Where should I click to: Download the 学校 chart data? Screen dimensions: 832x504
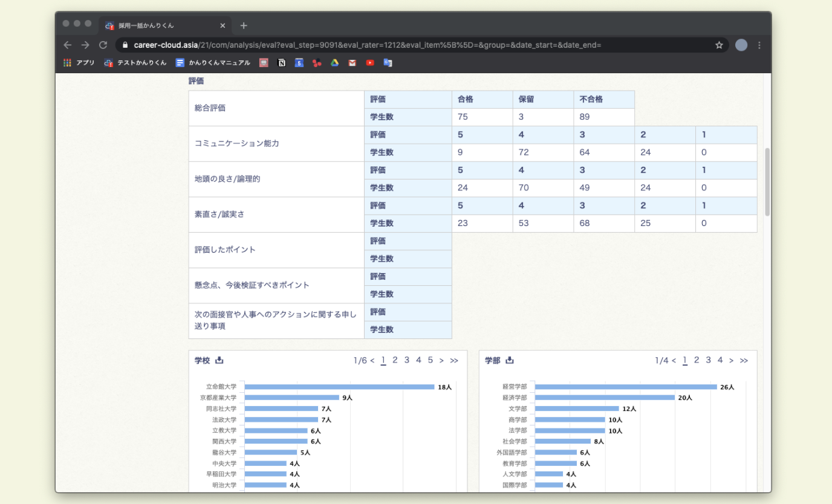[x=219, y=360]
